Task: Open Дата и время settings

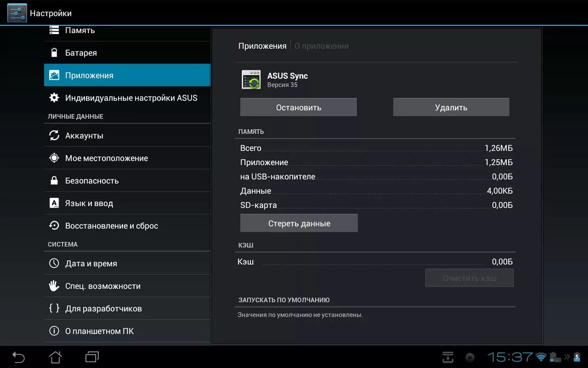Action: (x=127, y=264)
